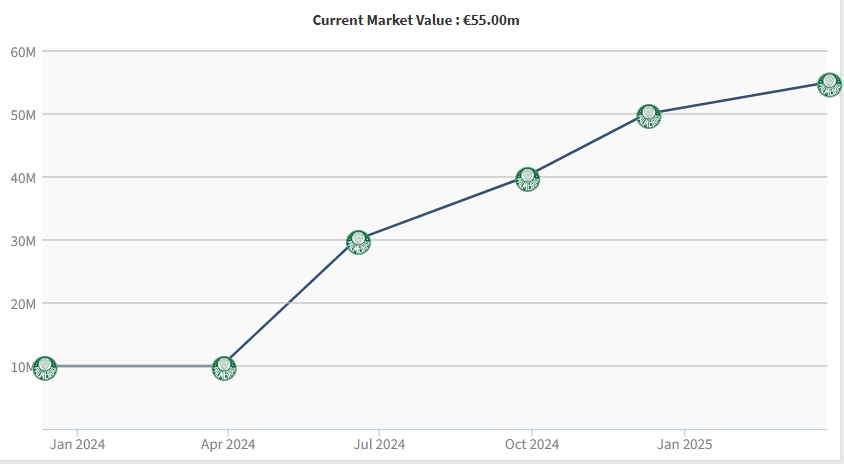Click the Current Market Value title

(416, 20)
